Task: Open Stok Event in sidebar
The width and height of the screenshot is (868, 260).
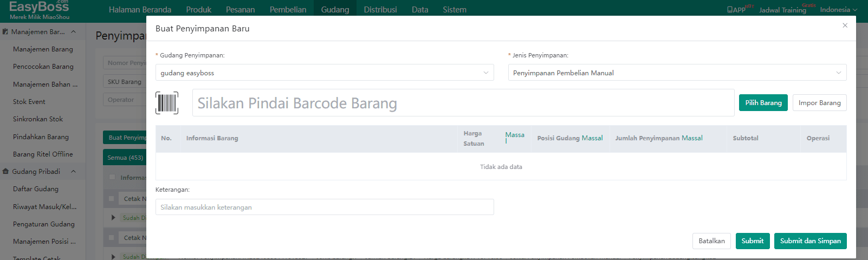Action: coord(29,102)
